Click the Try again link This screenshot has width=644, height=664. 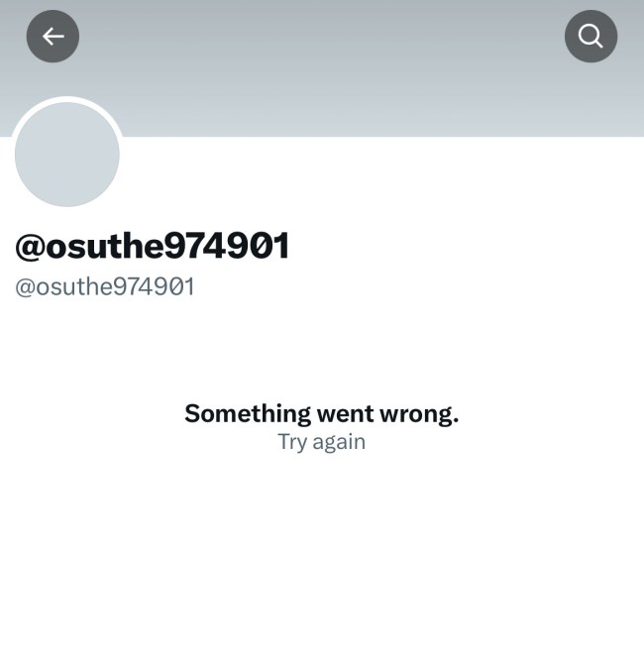pyautogui.click(x=321, y=442)
